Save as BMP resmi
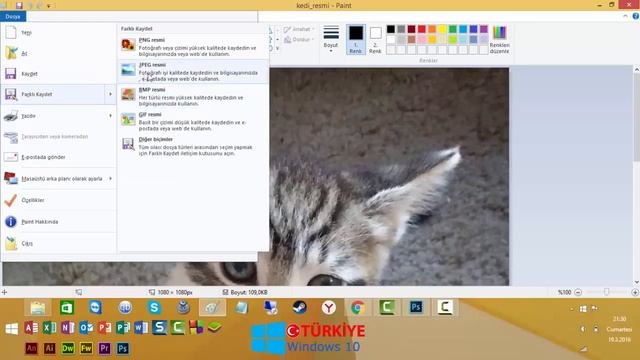640x360 pixels. (x=193, y=97)
